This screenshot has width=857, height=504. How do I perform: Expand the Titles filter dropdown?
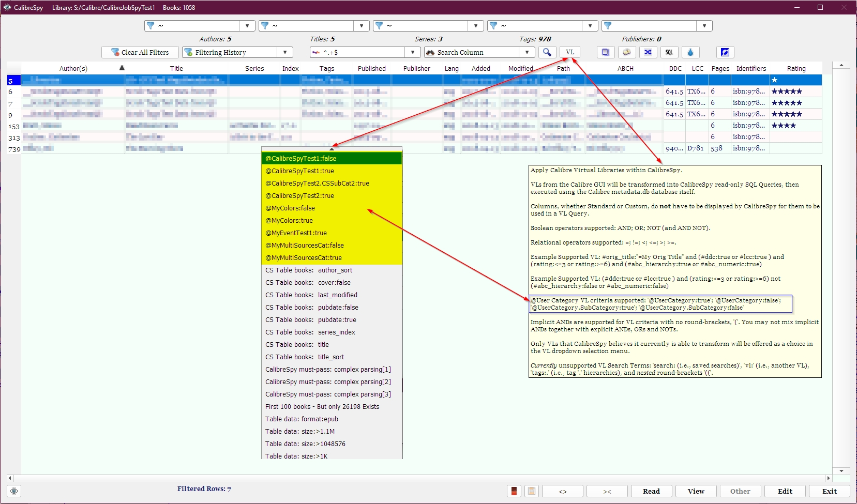(x=362, y=26)
